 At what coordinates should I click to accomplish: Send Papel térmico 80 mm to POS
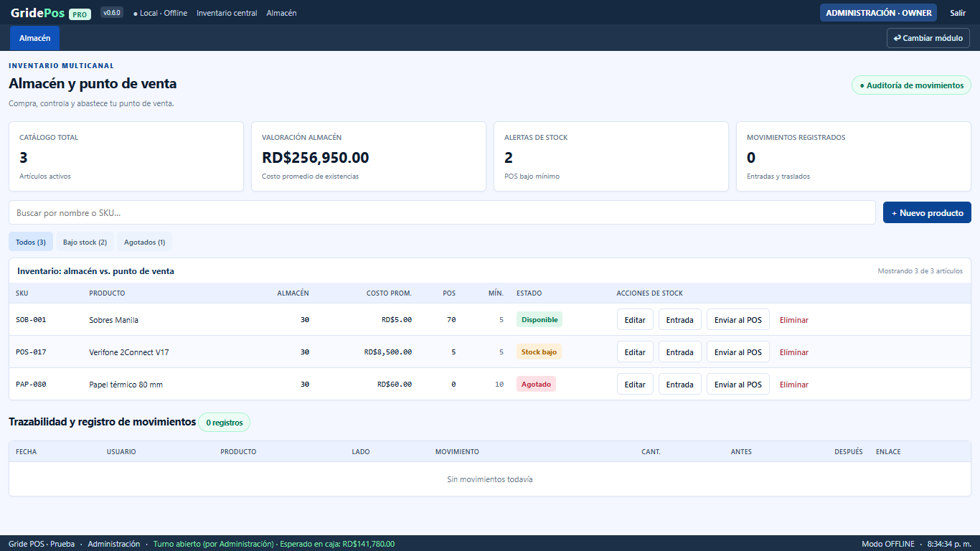[x=738, y=385]
